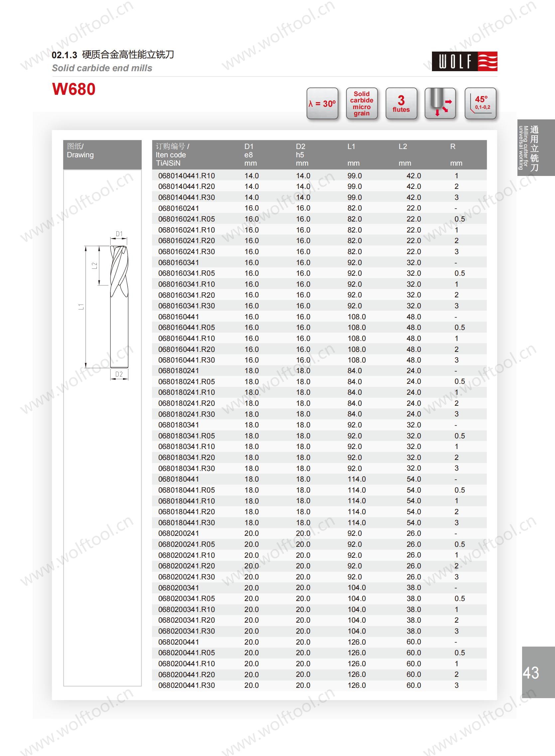Click L2 value 48.0 in row 0680160441
The image size is (555, 756).
(x=414, y=317)
